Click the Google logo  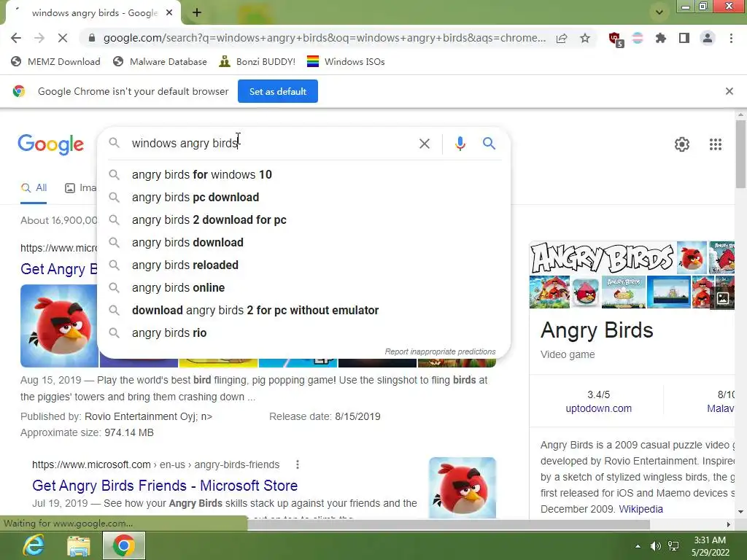50,144
